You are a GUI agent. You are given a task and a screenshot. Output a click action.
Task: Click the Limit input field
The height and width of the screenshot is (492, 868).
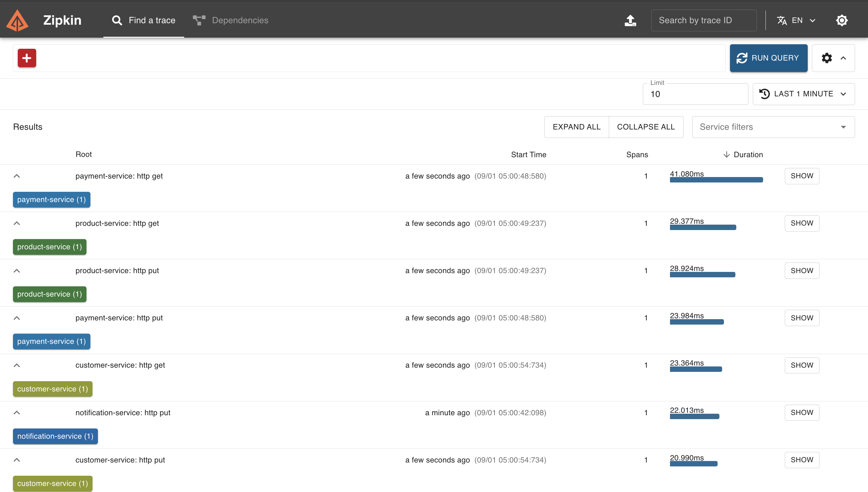tap(695, 94)
